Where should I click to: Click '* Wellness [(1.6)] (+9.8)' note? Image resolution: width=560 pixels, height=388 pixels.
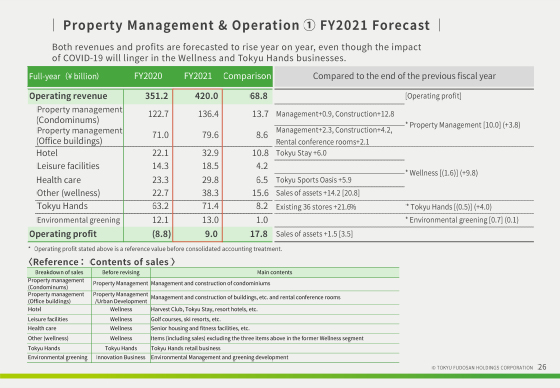(442, 173)
